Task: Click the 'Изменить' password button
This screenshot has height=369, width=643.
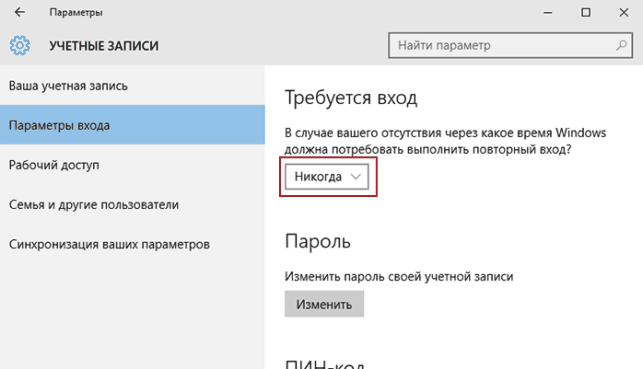Action: [x=324, y=304]
